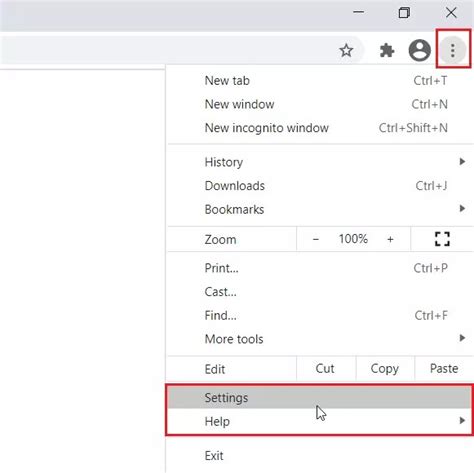Open the profile avatar icon
This screenshot has height=473, width=474.
point(419,50)
